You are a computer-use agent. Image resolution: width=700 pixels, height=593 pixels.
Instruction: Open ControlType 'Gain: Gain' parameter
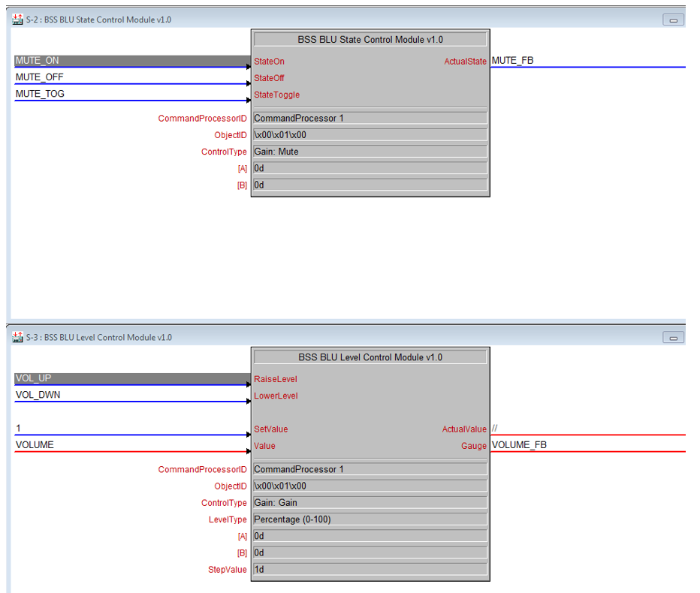pyautogui.click(x=370, y=503)
